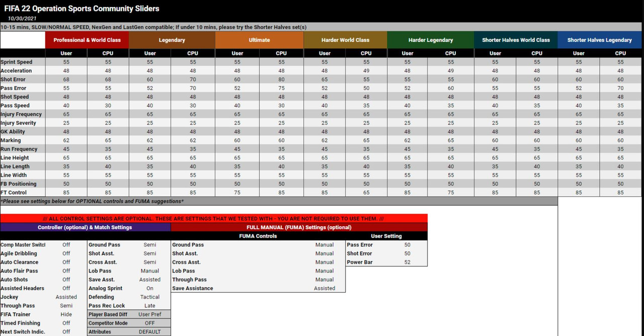Click the FUMA Controls subheader

(258, 236)
